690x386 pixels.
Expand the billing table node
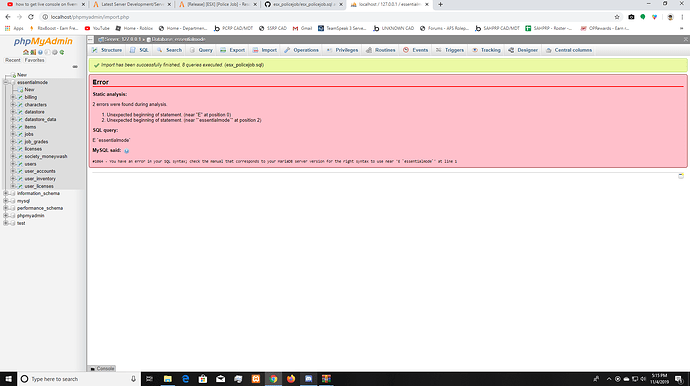pyautogui.click(x=13, y=97)
